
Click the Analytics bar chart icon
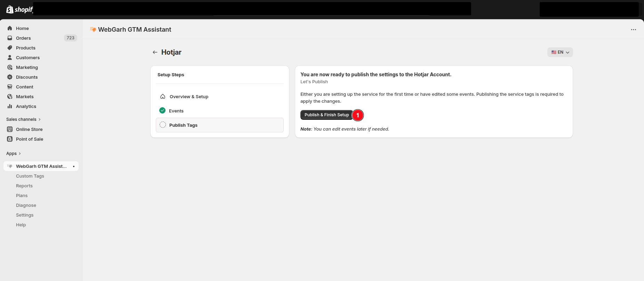point(10,106)
